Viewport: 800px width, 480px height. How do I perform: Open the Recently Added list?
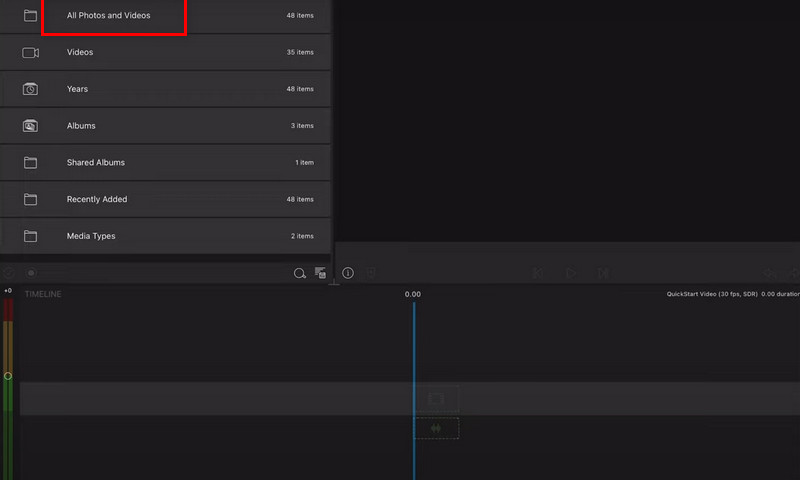(97, 200)
